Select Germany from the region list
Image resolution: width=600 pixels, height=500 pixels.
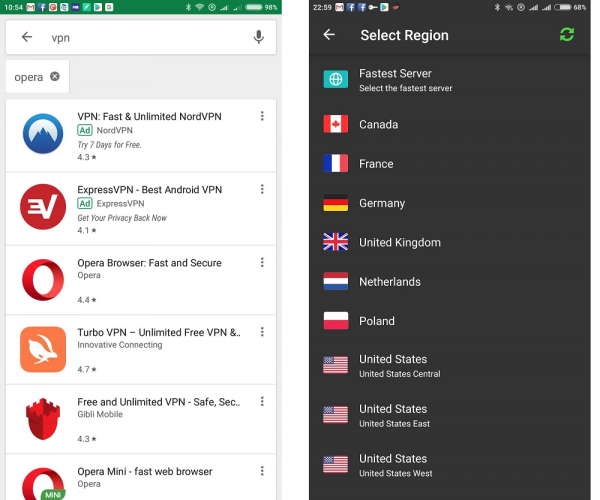(x=381, y=203)
